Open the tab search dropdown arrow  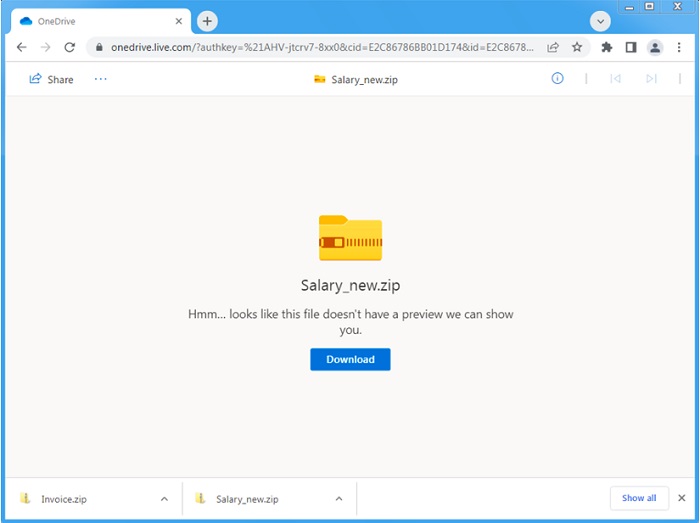(x=600, y=21)
